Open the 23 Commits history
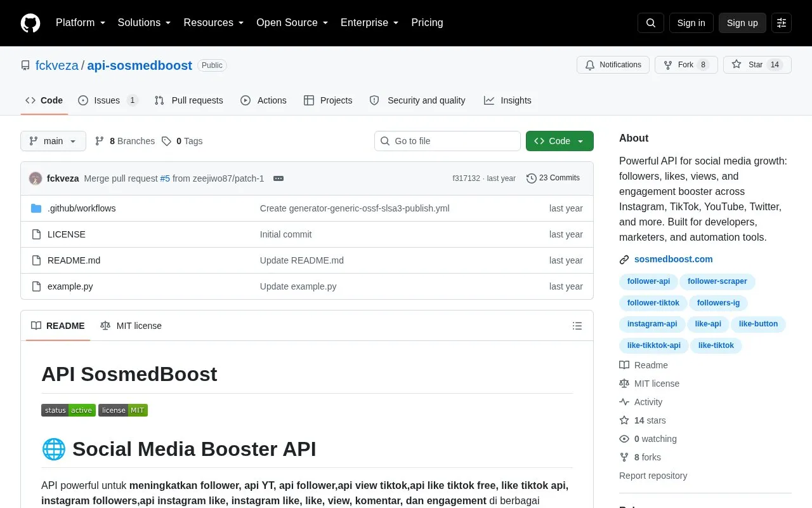This screenshot has width=812, height=508. tap(553, 178)
